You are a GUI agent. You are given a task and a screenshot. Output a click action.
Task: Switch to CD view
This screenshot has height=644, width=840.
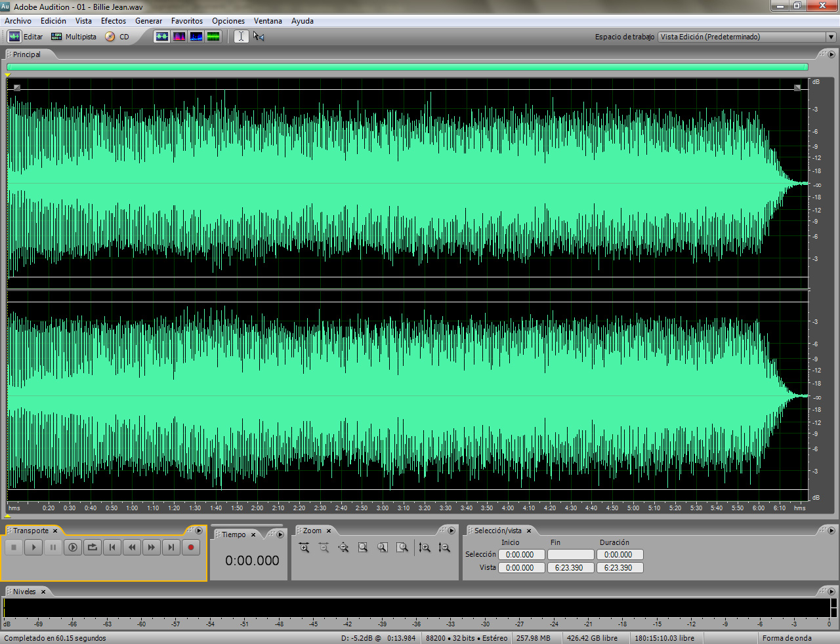[117, 37]
